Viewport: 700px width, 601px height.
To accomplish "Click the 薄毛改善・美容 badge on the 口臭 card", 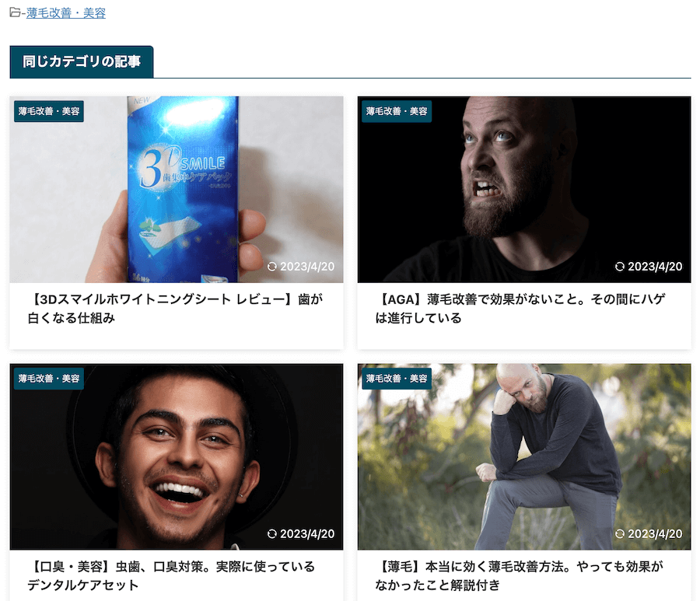I will [49, 379].
